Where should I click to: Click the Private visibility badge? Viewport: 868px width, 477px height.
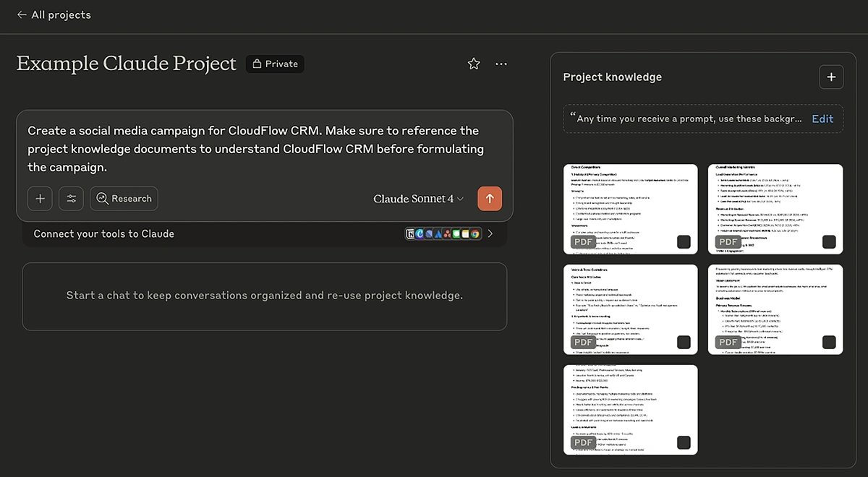(275, 64)
